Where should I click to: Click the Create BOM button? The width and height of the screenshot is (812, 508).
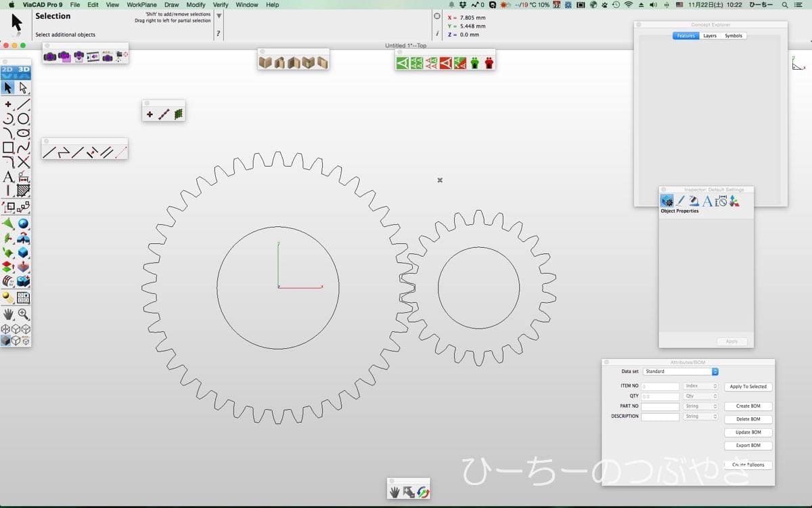click(748, 406)
